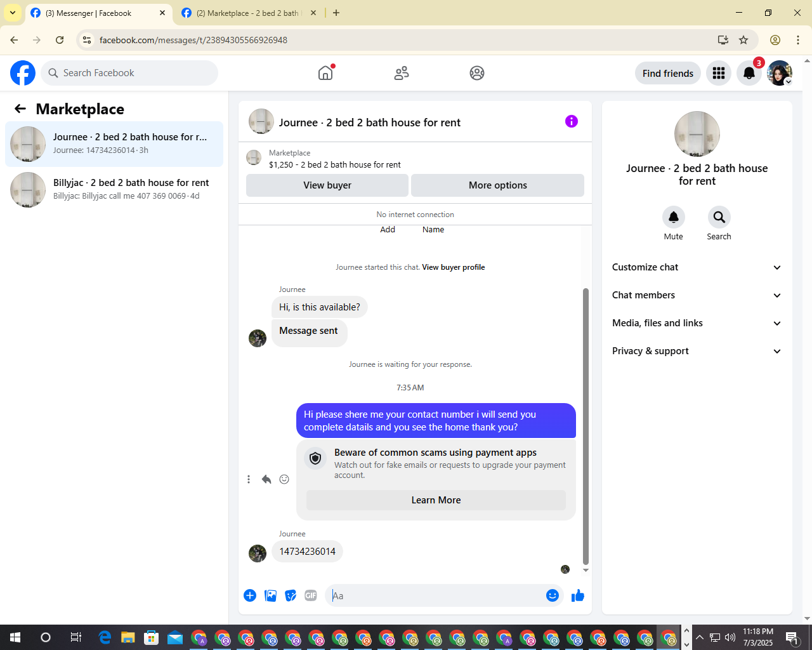Open File Explorer from taskbar
The height and width of the screenshot is (650, 812).
[128, 637]
